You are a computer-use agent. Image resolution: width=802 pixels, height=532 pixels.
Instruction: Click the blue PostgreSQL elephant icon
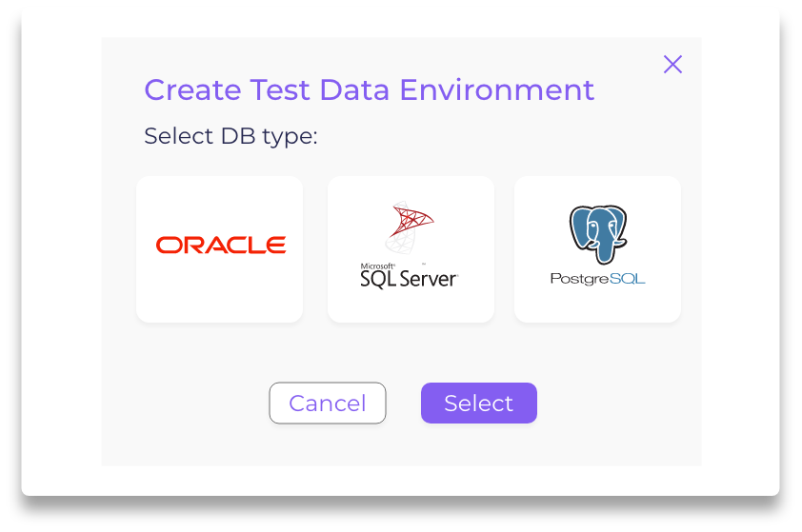click(x=598, y=234)
